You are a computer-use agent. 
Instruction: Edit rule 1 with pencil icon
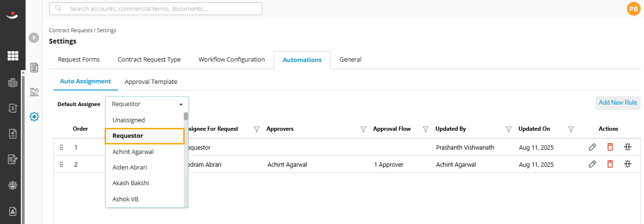click(x=592, y=147)
